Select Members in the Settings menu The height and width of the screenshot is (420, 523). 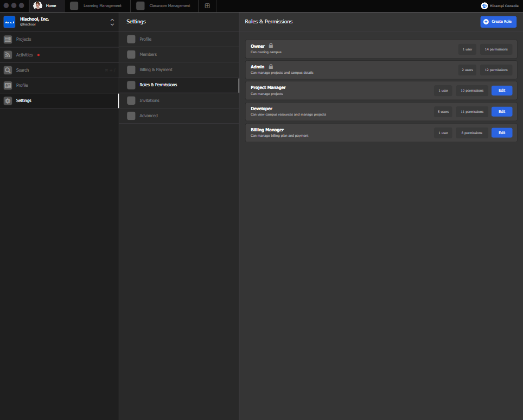coord(148,54)
